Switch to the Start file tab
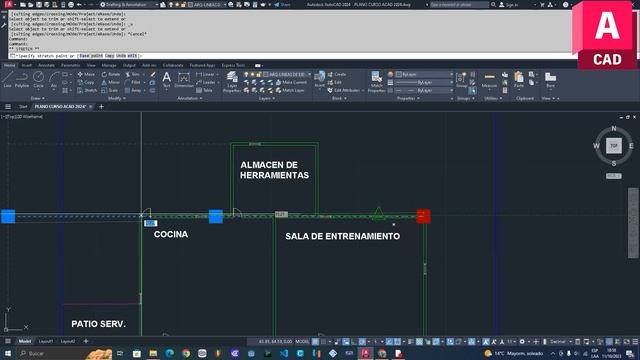The width and height of the screenshot is (640, 360). (x=23, y=107)
